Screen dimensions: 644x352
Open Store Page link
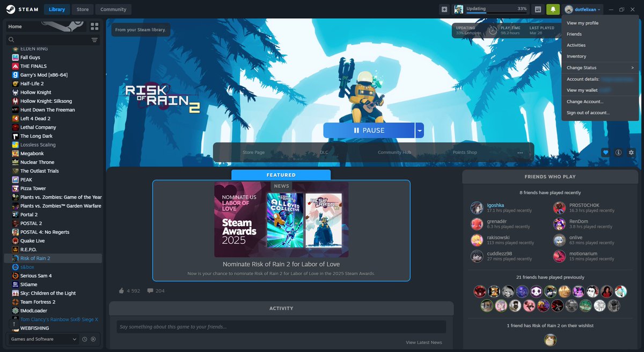[x=253, y=153]
